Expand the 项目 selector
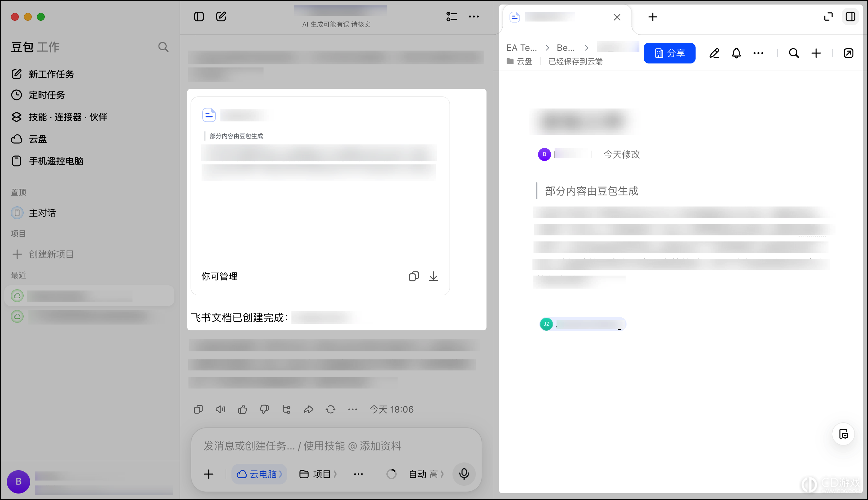 coord(318,474)
